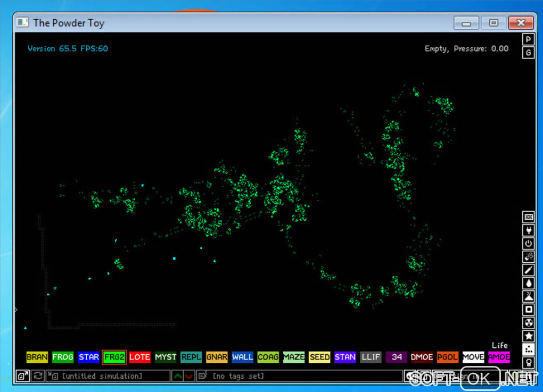
Task: Select the FRG2 life element
Action: tap(114, 357)
